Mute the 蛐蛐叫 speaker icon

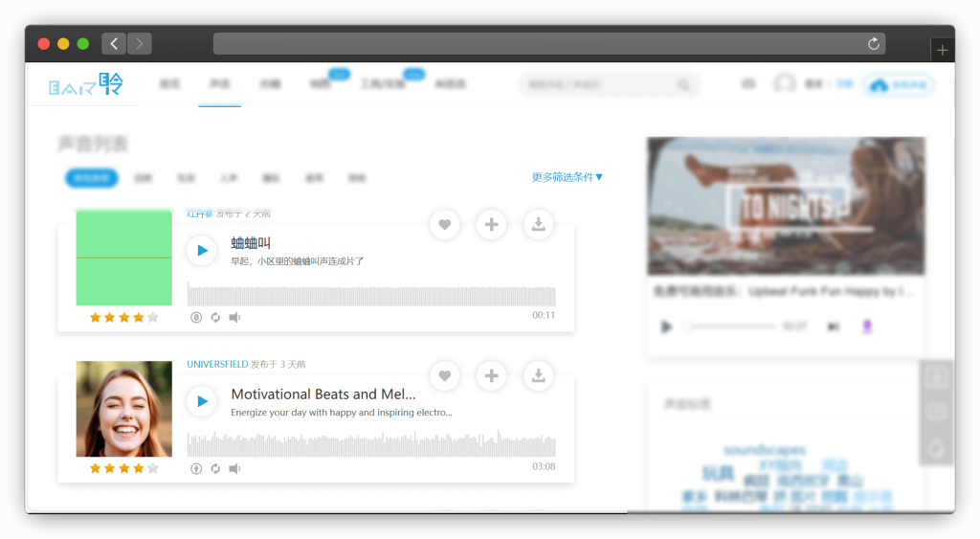coord(235,318)
